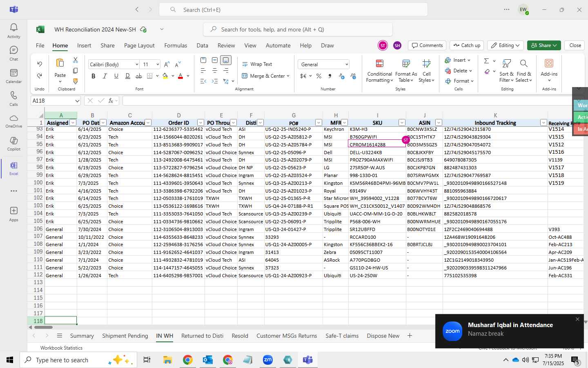The width and height of the screenshot is (588, 368).
Task: Click the Borders icon
Action: coord(149,76)
